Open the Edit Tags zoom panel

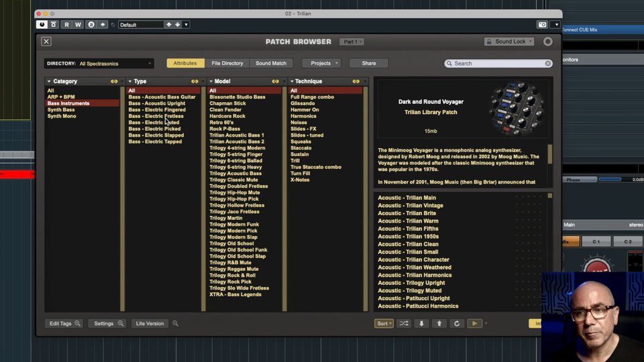[x=64, y=323]
